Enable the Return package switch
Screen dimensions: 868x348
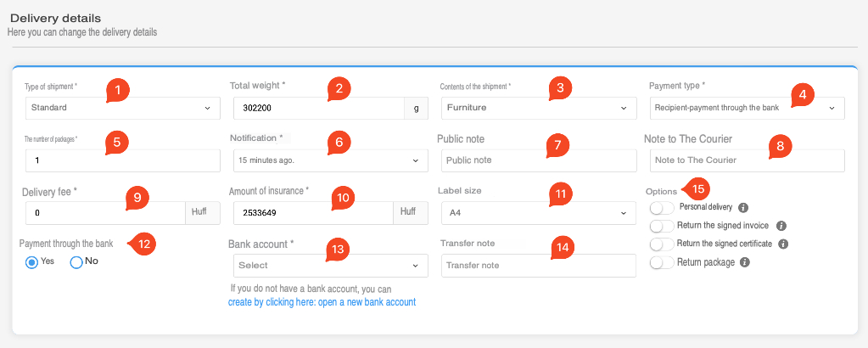click(662, 262)
